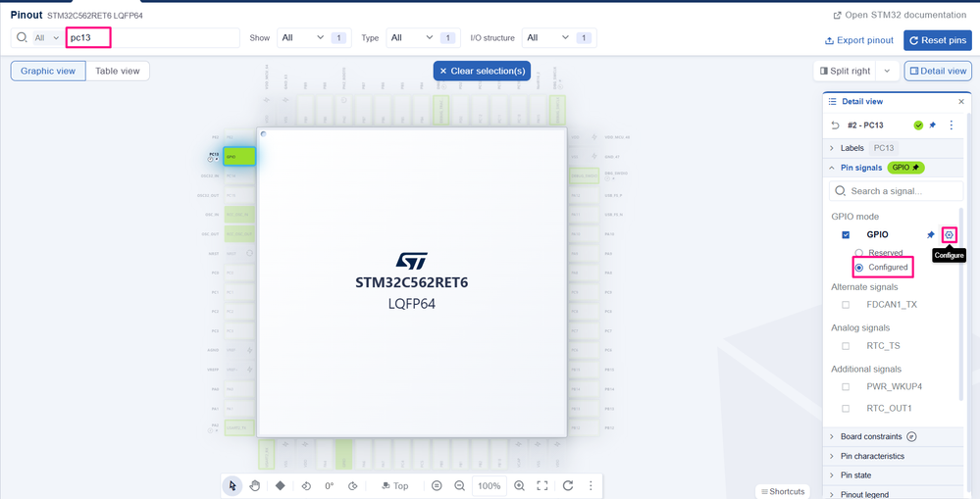Expand the Board constraints section
The width and height of the screenshot is (980, 499).
pos(831,436)
